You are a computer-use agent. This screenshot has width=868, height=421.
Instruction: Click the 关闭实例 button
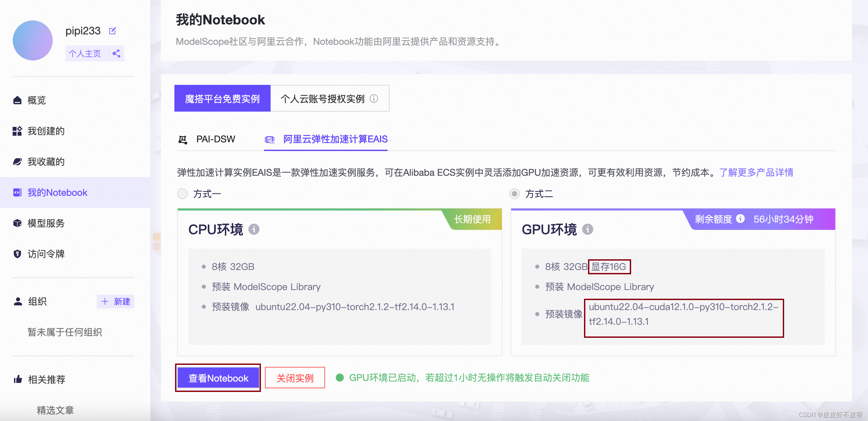[295, 378]
